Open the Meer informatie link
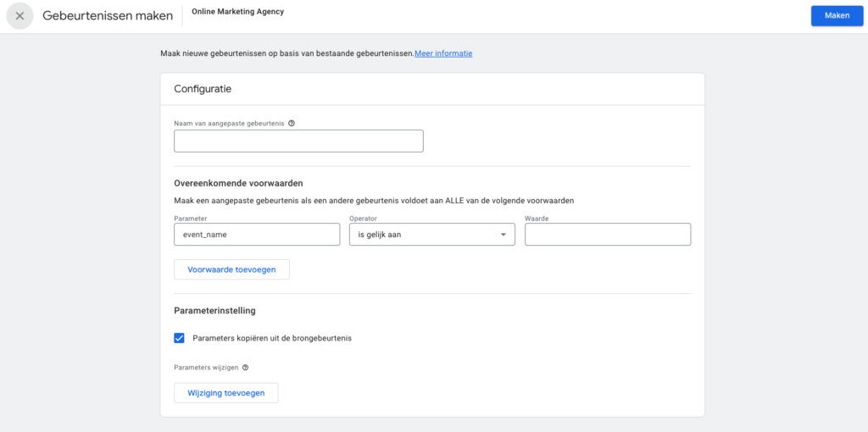Viewport: 868px width, 432px height. [x=443, y=53]
